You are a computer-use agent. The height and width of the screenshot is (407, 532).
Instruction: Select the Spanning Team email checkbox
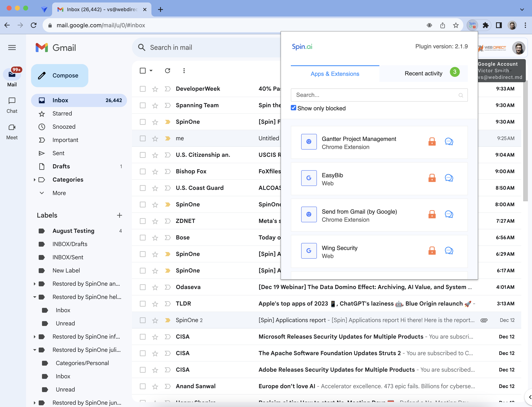point(143,105)
